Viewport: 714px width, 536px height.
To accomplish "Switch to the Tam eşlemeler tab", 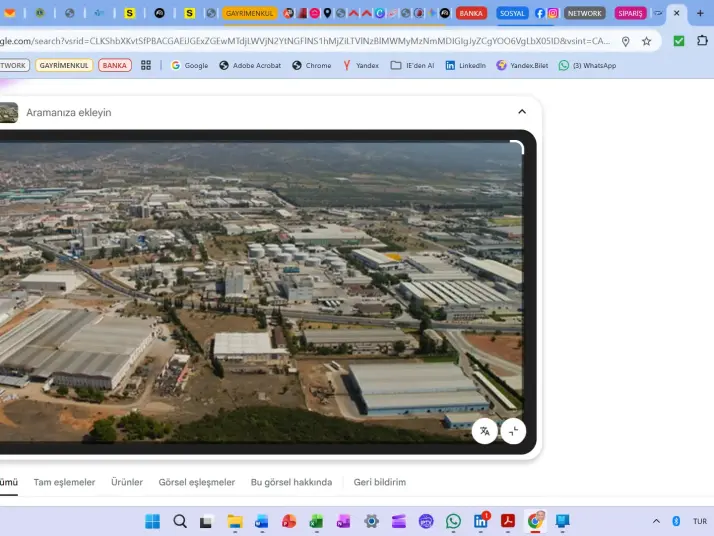I will (64, 482).
